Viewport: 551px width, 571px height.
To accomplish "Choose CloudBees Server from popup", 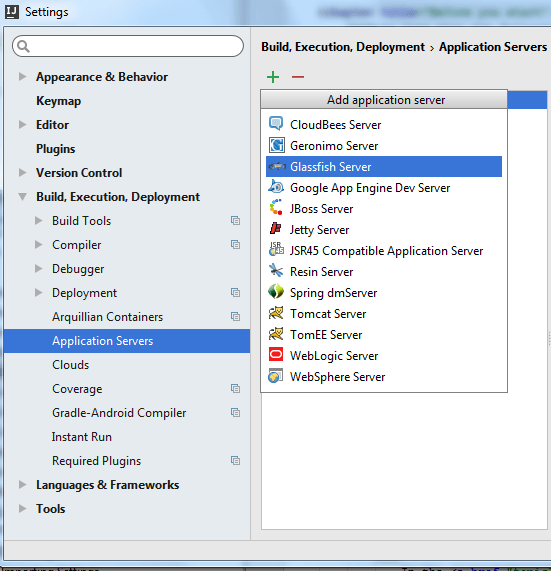I will [x=384, y=125].
